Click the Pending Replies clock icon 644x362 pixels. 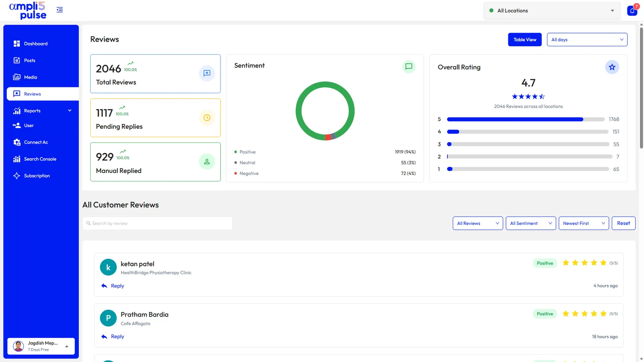click(207, 117)
